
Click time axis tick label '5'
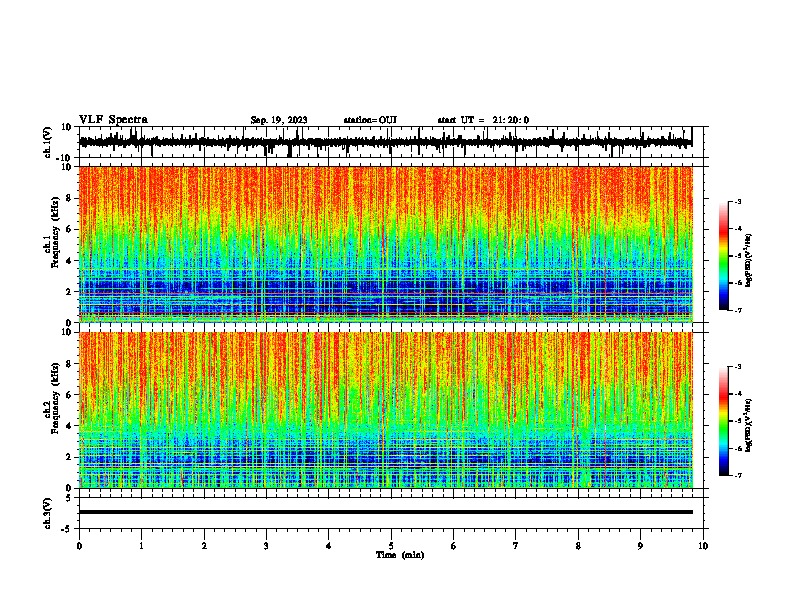coord(391,546)
